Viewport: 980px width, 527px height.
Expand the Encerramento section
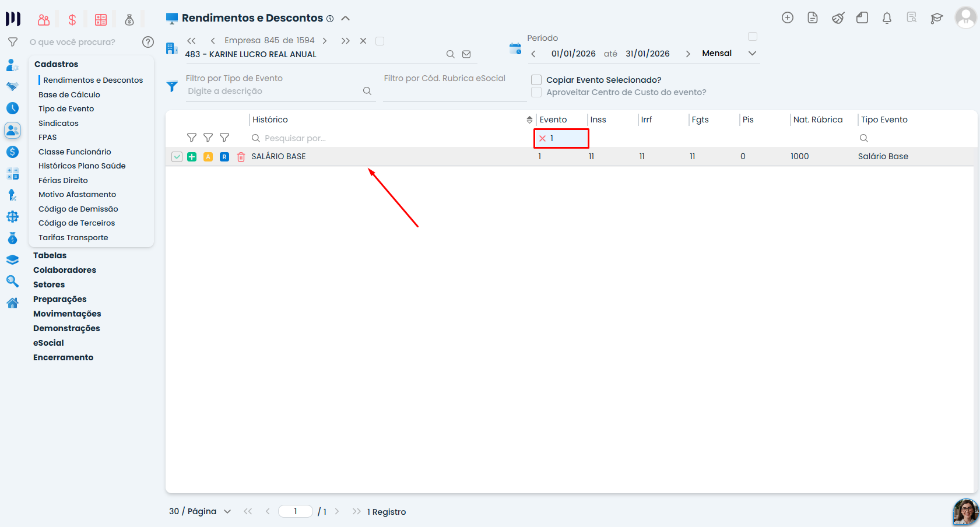63,357
